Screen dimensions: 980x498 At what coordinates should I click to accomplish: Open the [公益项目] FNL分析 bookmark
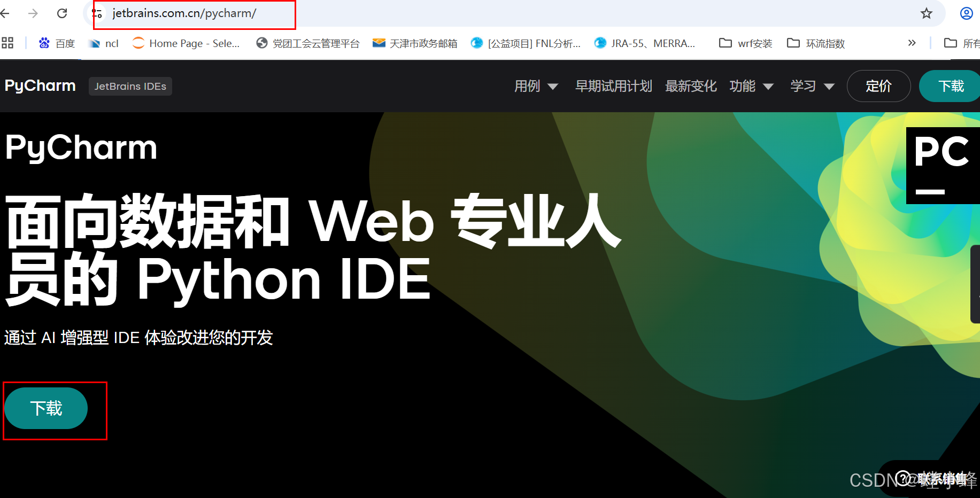click(526, 43)
